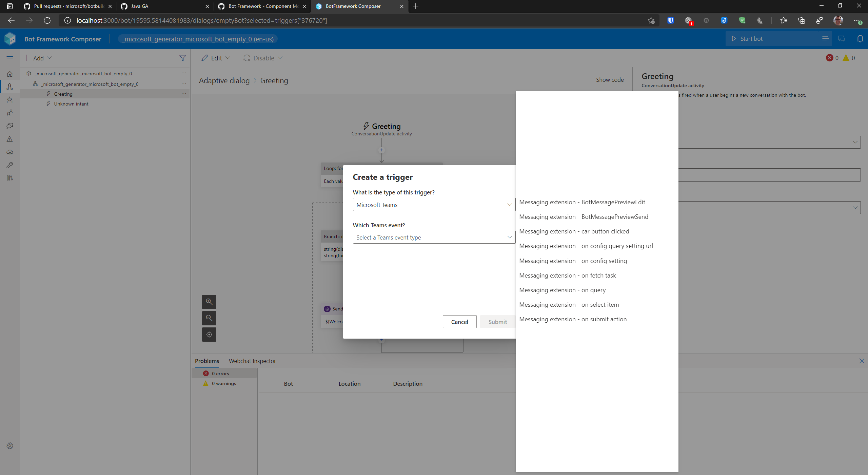Open Bot Responses from the sidebar
Image resolution: width=868 pixels, height=475 pixels.
pyautogui.click(x=9, y=126)
